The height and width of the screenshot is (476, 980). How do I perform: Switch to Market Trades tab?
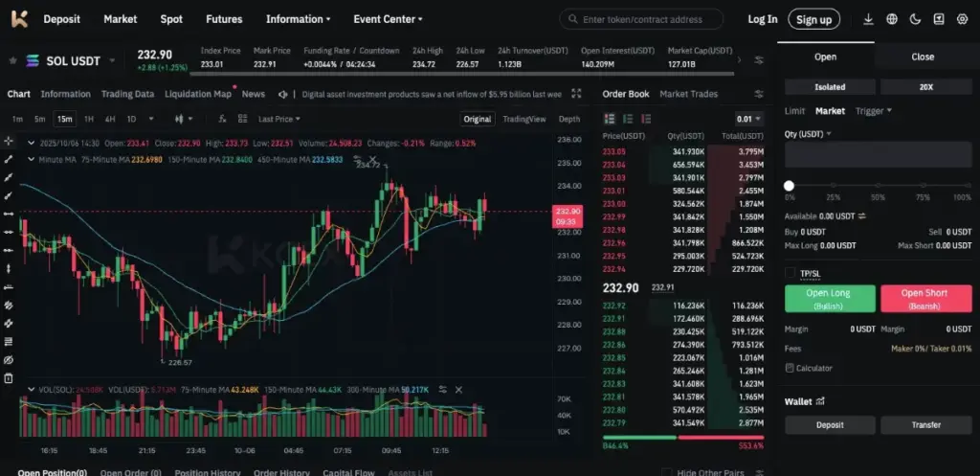688,94
